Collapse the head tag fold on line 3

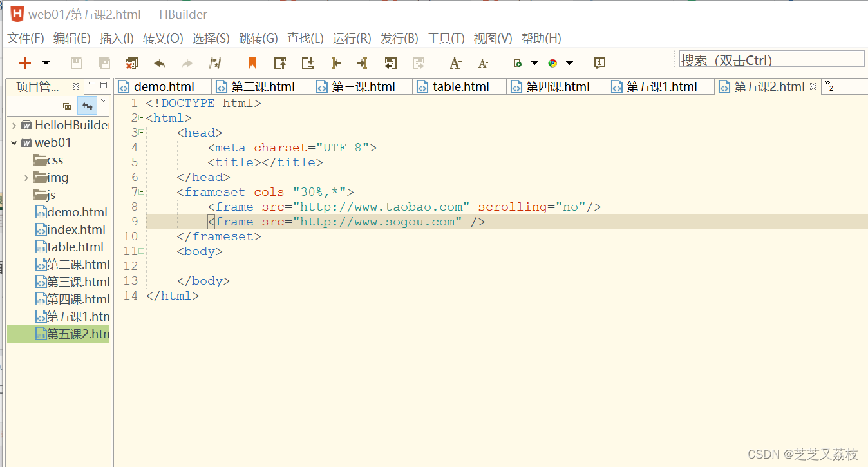(141, 133)
